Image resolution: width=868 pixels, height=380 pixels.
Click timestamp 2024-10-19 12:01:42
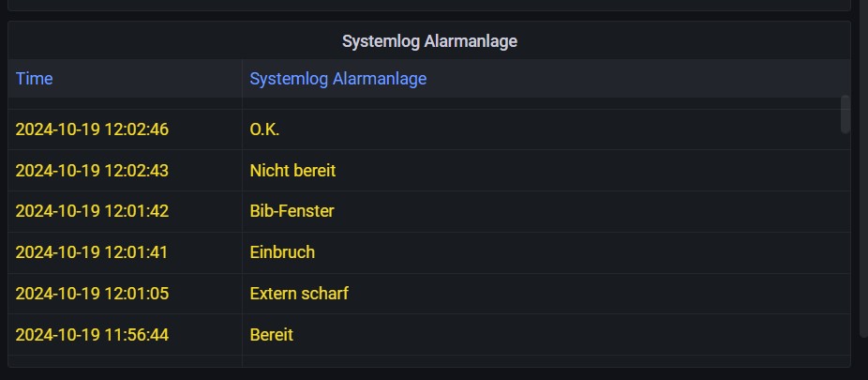pyautogui.click(x=92, y=211)
